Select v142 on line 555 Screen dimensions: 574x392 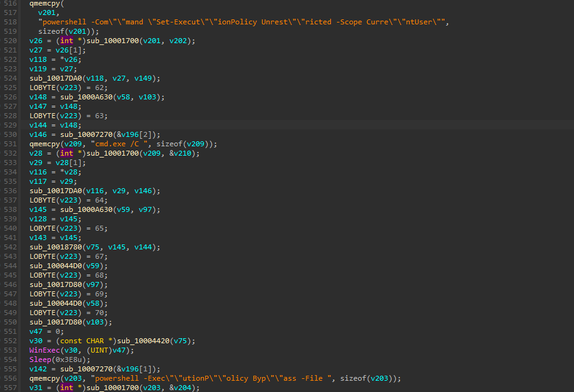38,369
